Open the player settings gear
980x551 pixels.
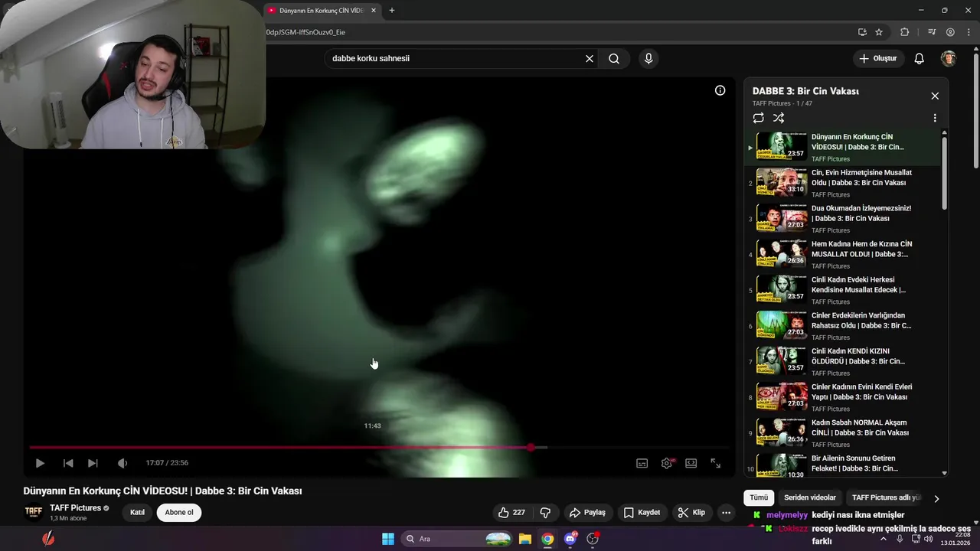coord(667,463)
